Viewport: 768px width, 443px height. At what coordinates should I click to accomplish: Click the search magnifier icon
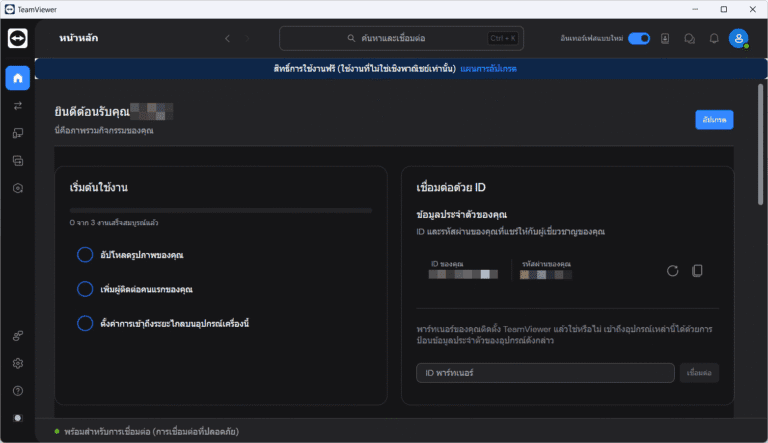[x=351, y=38]
